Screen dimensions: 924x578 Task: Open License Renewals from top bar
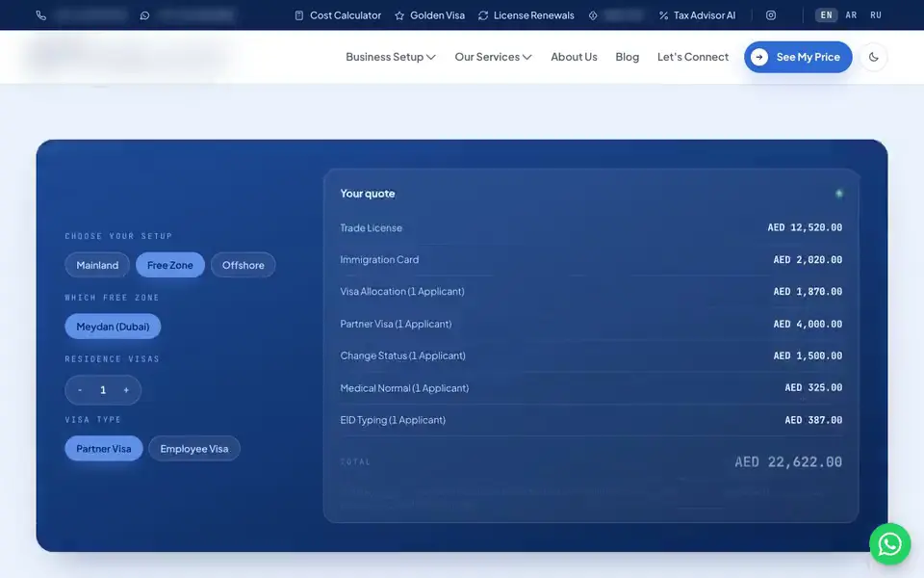tap(526, 15)
